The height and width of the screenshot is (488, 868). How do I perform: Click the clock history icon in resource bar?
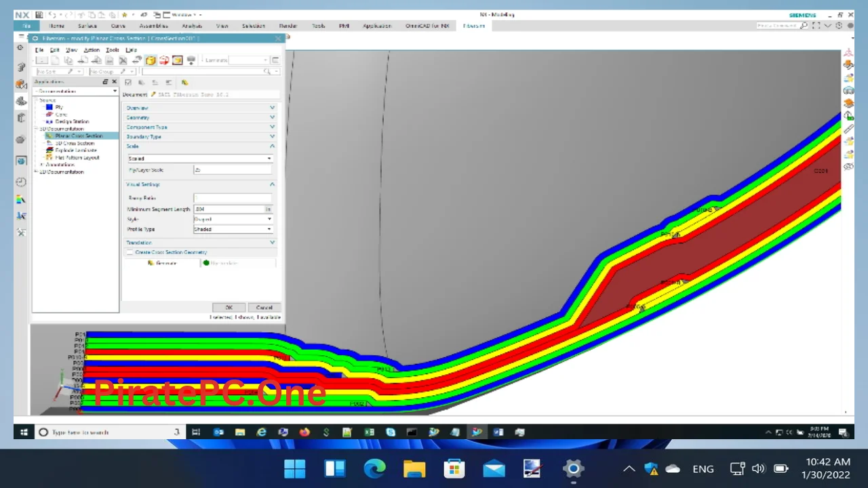click(21, 182)
